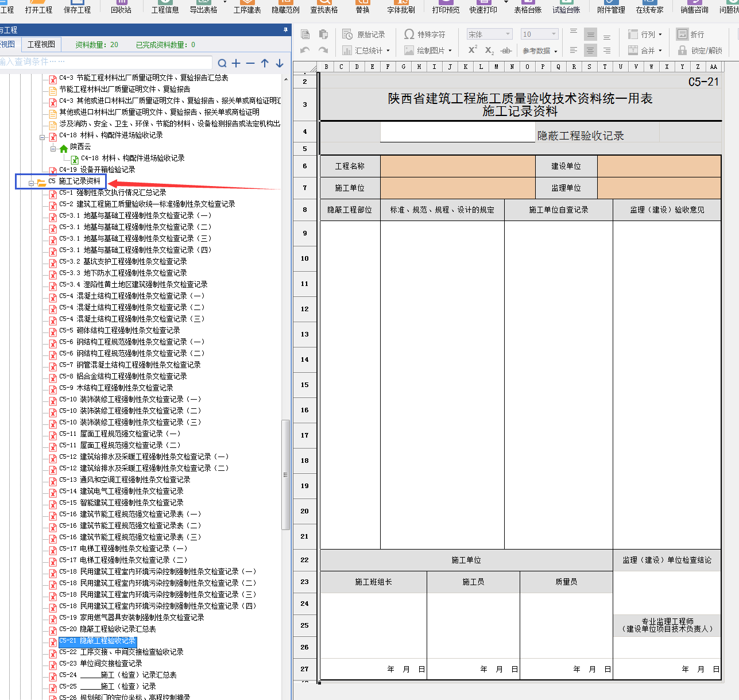Undo the last edit with the undo arrow
Image resolution: width=739 pixels, height=700 pixels.
coord(305,51)
